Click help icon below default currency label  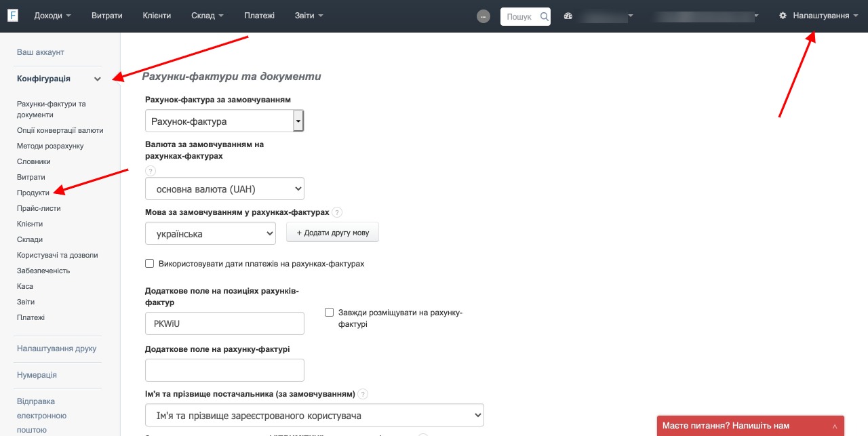tap(151, 171)
